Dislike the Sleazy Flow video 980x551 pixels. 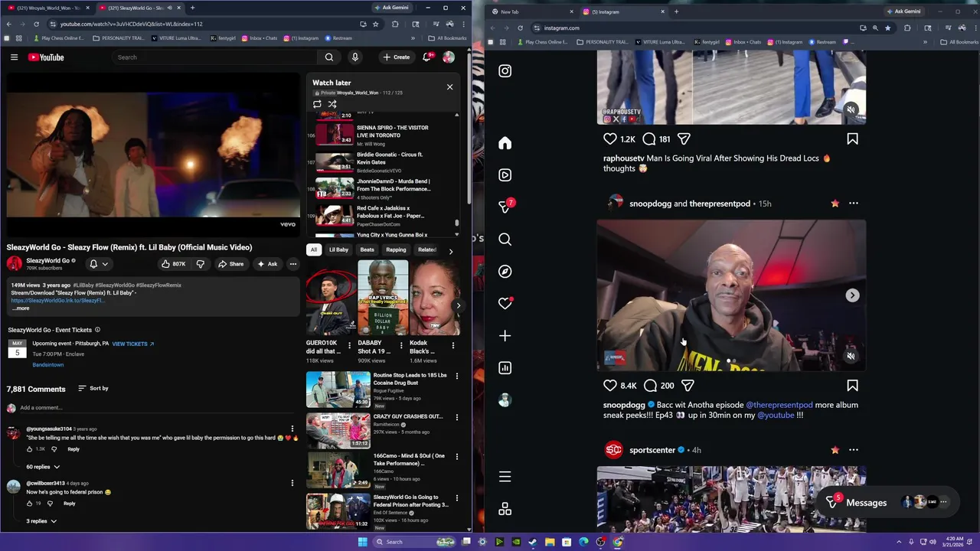click(201, 264)
